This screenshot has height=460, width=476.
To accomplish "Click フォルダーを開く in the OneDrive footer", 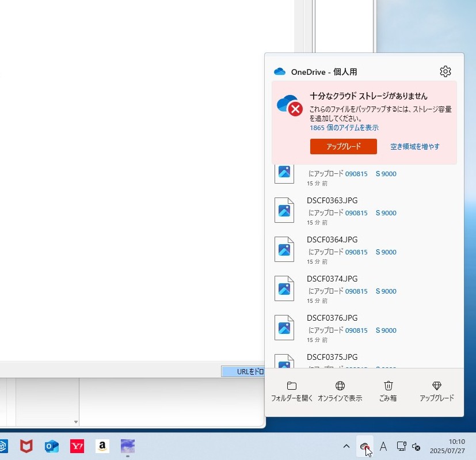I will [292, 391].
